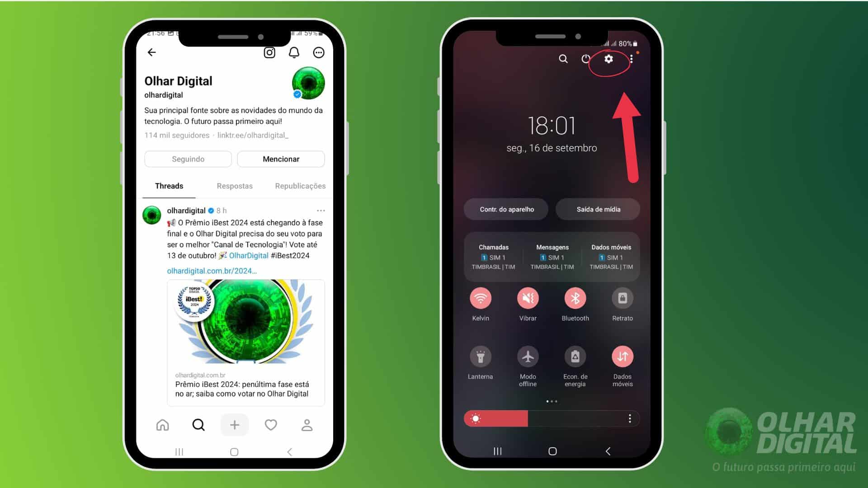868x488 pixels.
Task: Switch to Respostas tab in Threads
Action: pyautogui.click(x=234, y=186)
